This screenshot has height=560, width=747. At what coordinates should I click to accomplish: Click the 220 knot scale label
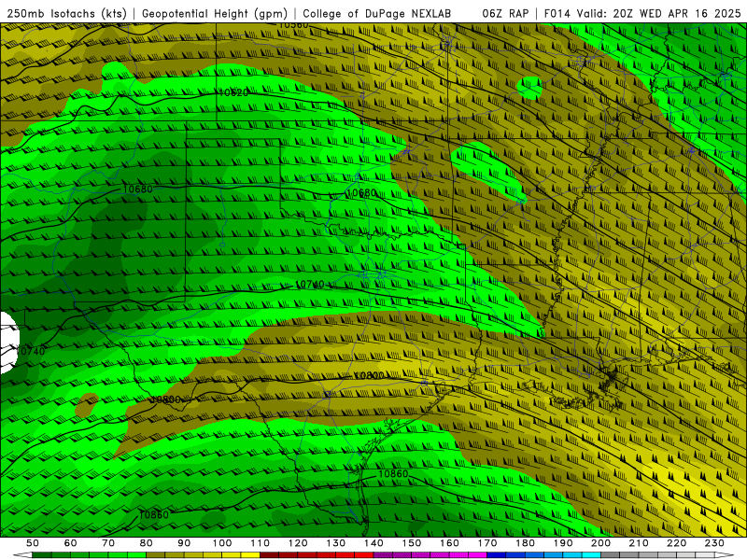click(676, 543)
